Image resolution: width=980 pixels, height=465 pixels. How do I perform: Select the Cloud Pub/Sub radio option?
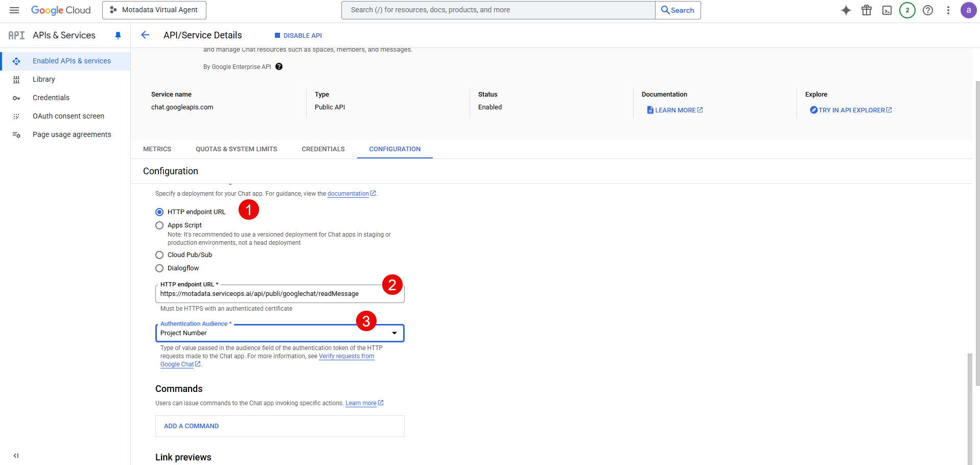tap(159, 255)
